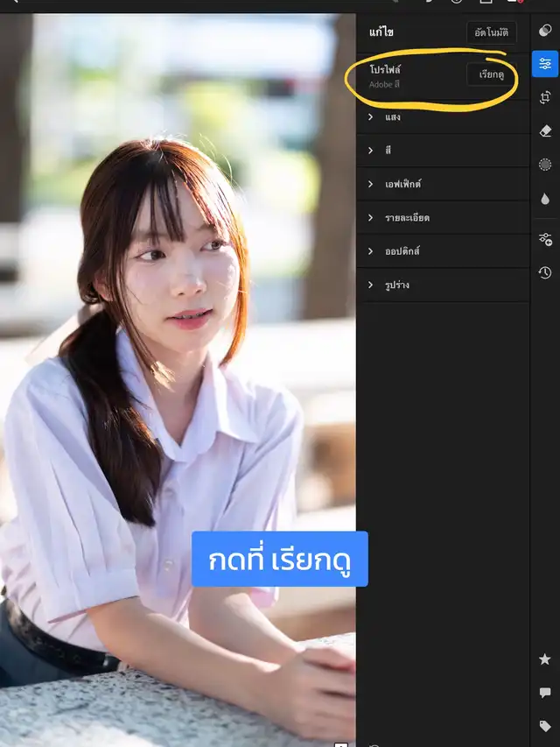The image size is (560, 747).
Task: Expand the รูปร่าง (Geometry) section
Action: coord(442,285)
